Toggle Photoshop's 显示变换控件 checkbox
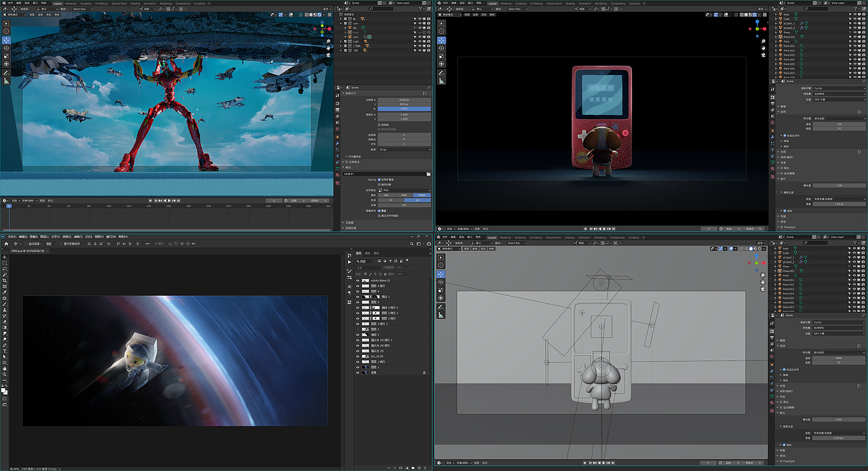Image resolution: width=868 pixels, height=471 pixels. click(x=61, y=244)
